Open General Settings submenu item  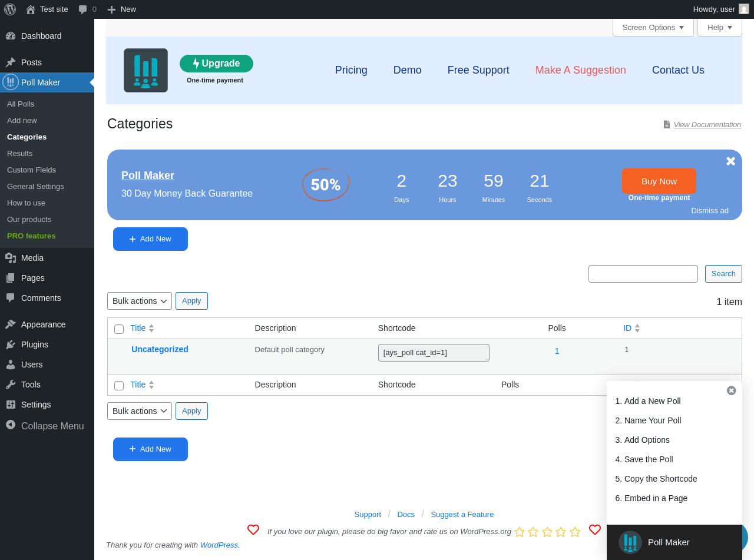click(35, 187)
